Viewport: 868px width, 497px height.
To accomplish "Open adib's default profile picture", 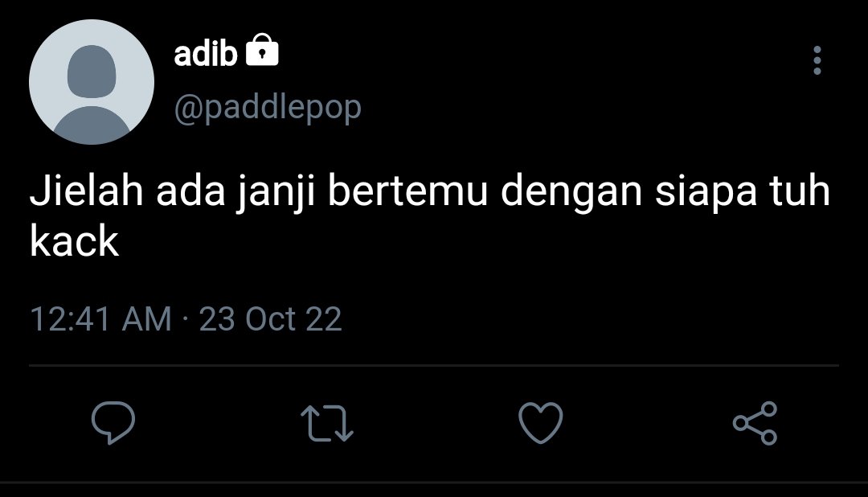I will click(x=92, y=82).
